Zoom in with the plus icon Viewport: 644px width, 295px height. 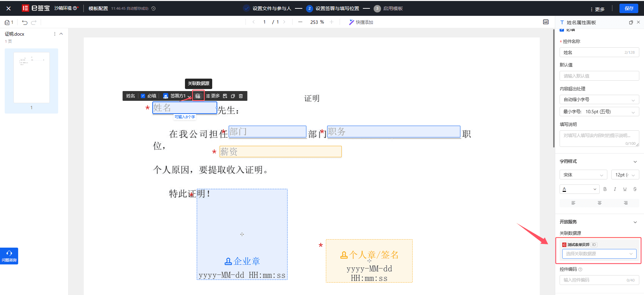click(332, 22)
